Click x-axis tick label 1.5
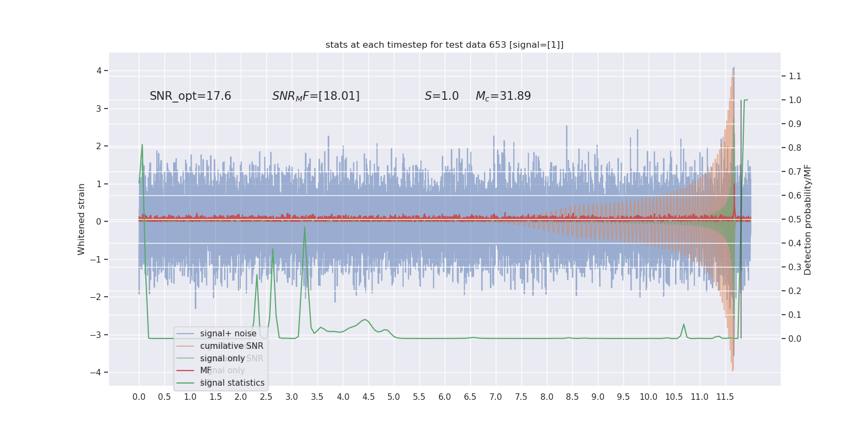The width and height of the screenshot is (868, 434). [215, 397]
